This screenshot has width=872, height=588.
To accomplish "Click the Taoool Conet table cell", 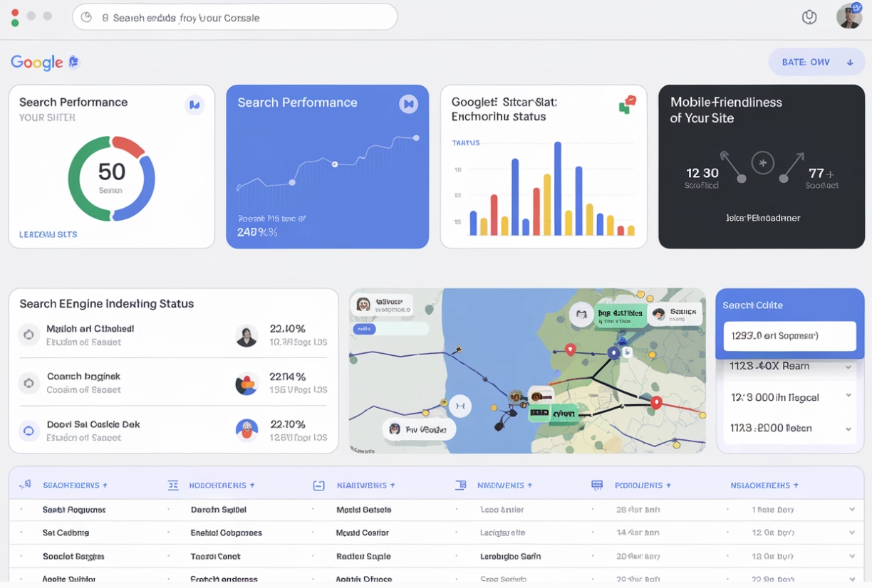I will coord(215,557).
